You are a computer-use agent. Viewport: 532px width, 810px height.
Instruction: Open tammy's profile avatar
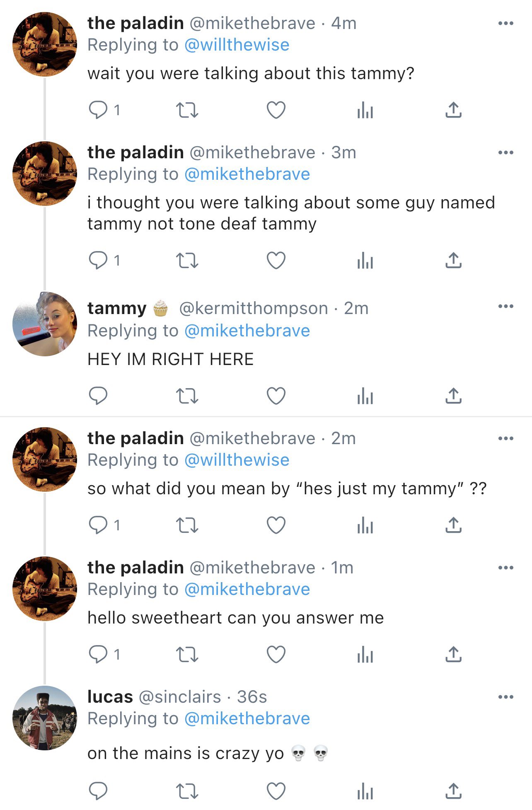coord(45,324)
